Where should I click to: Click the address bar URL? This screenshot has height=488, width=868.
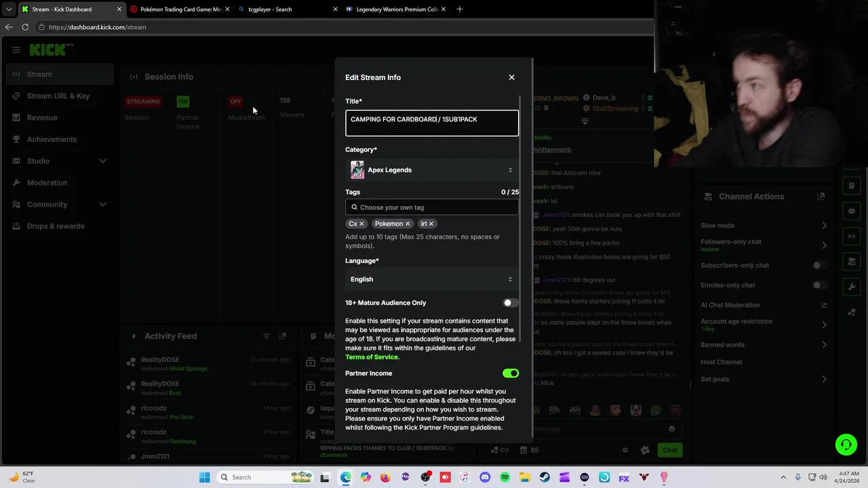97,27
